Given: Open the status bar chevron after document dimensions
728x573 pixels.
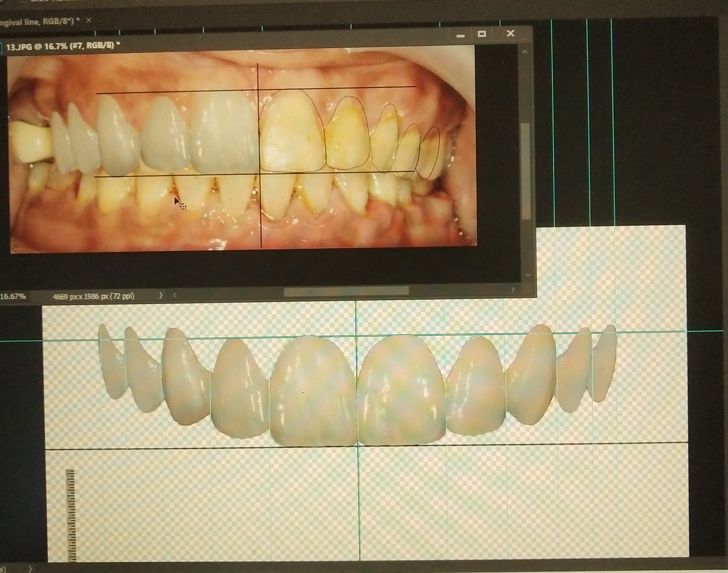Looking at the screenshot, I should coord(161,295).
